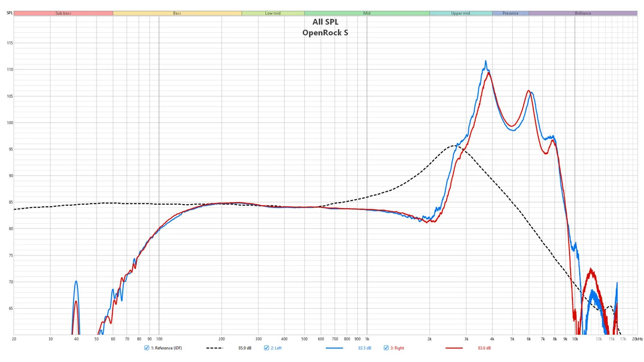644x362 pixels.
Task: Click the 4k frequency axis label
Action: click(492, 339)
